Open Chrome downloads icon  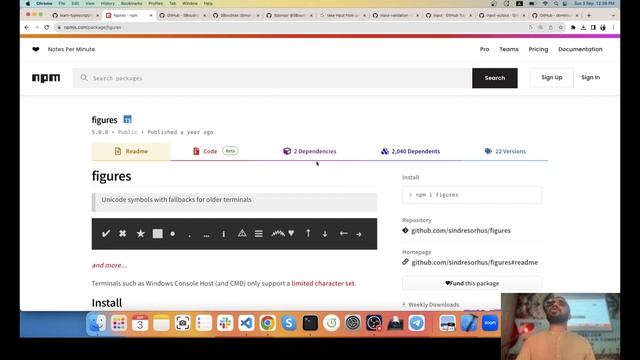[x=583, y=27]
